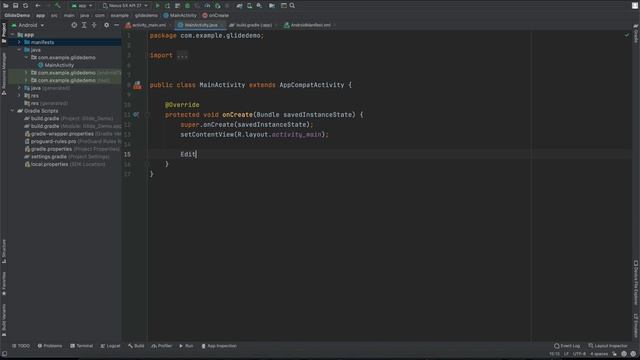This screenshot has height=360, width=640.
Task: Open the Layout Inspector panel
Action: pos(608,346)
